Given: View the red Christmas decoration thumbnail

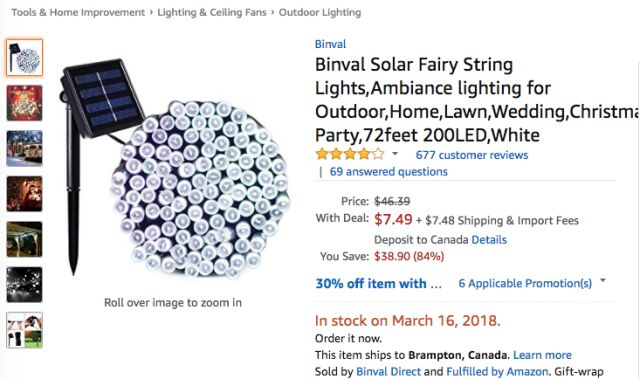Looking at the screenshot, I should point(24,103).
